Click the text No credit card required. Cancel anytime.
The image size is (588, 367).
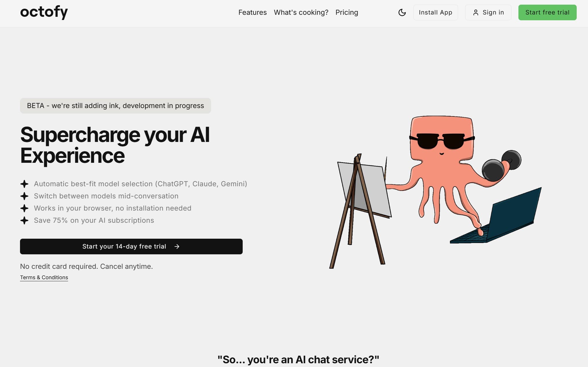(86, 266)
